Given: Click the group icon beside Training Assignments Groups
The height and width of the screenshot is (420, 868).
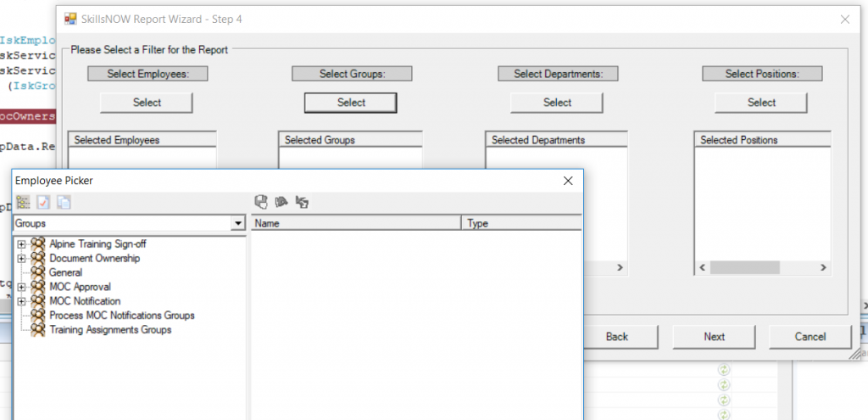Looking at the screenshot, I should click(37, 329).
